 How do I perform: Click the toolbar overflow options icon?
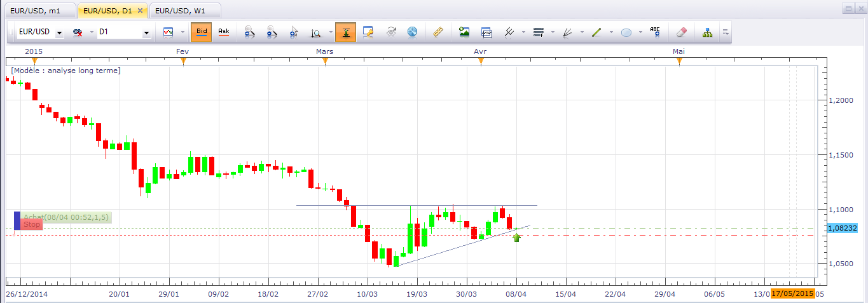coord(725,32)
